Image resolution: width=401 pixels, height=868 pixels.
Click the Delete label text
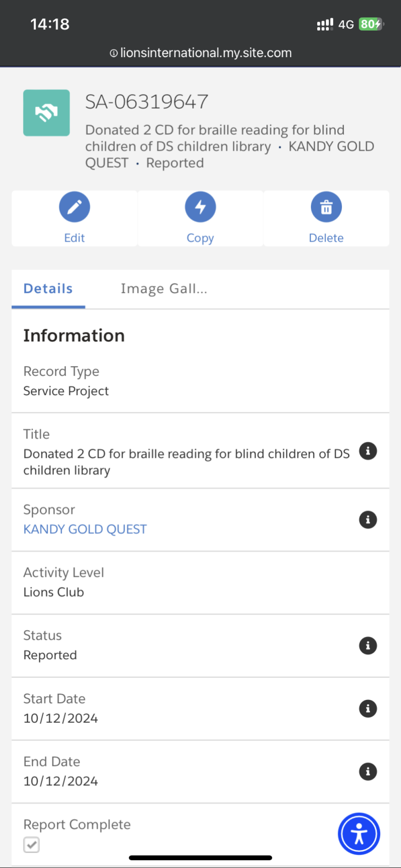(326, 238)
